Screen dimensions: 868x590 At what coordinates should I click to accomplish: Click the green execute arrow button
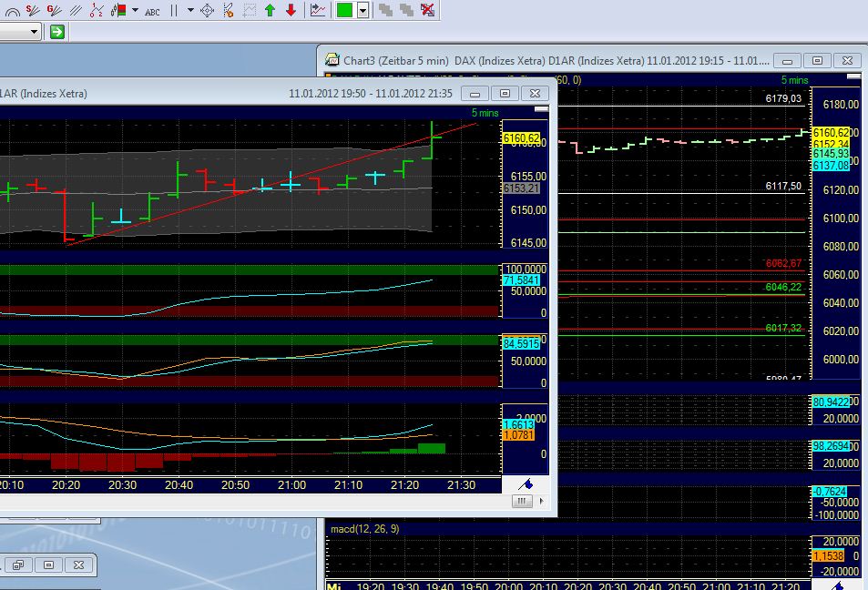pos(56,31)
